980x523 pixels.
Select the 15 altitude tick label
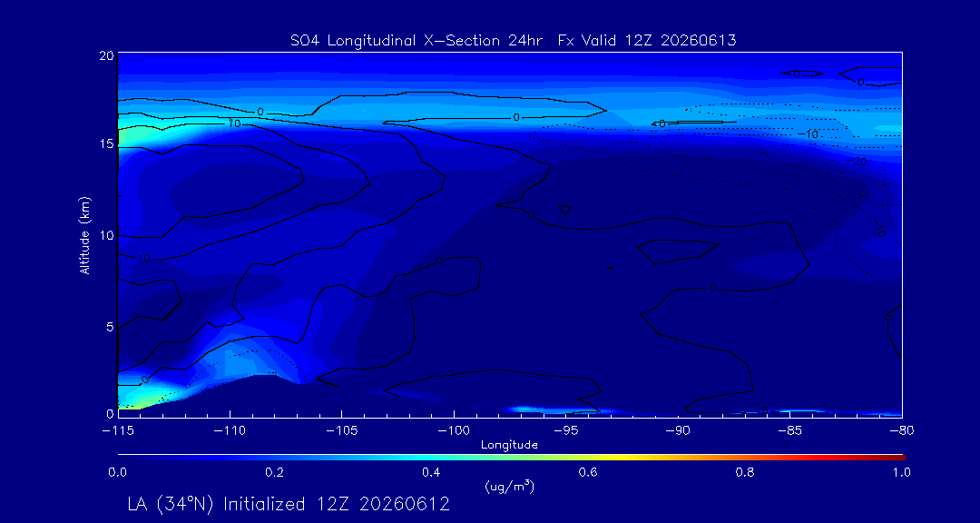(106, 143)
